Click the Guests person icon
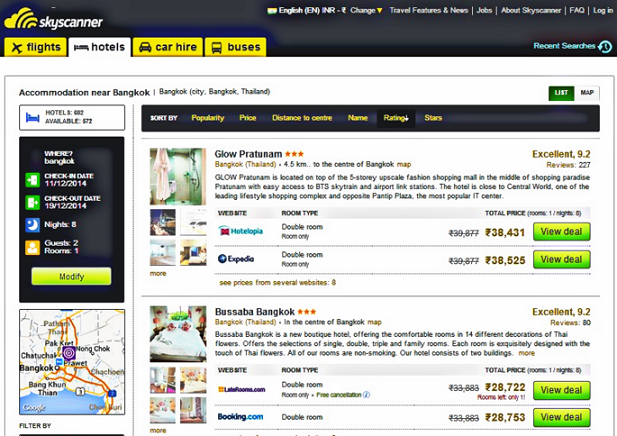The height and width of the screenshot is (436, 617). (x=32, y=248)
